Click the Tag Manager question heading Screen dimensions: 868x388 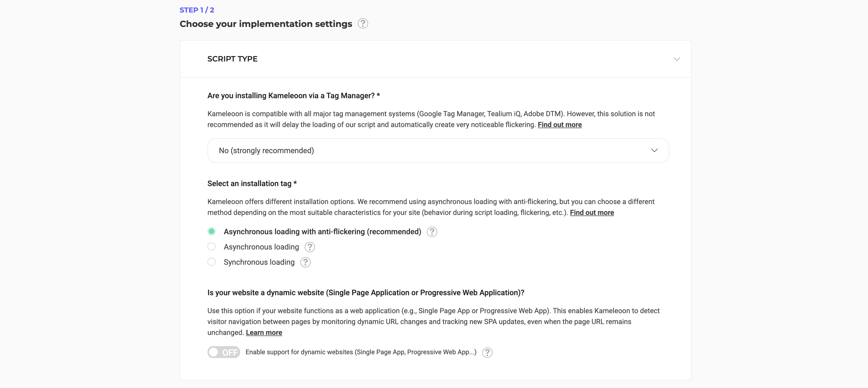coord(293,96)
